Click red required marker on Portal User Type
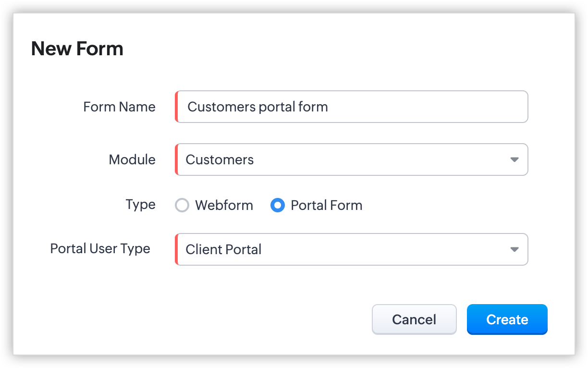Viewport: 588px width, 368px height. pyautogui.click(x=176, y=249)
